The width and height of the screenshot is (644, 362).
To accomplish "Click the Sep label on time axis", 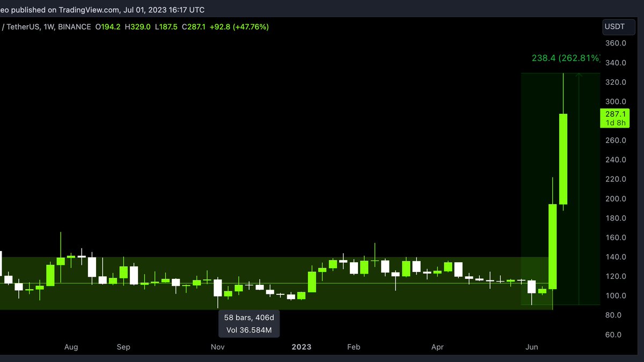I will [123, 347].
